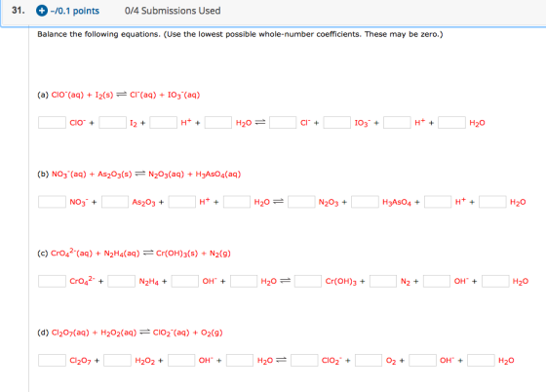Viewport: 546px width, 392px height.
Task: Expand question 31 plus icon
Action: pyautogui.click(x=41, y=11)
